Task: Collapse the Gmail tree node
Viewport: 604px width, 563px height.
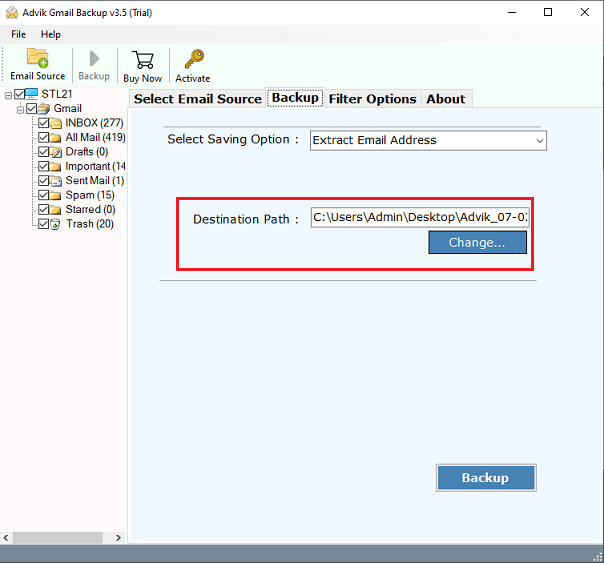Action: [x=20, y=110]
